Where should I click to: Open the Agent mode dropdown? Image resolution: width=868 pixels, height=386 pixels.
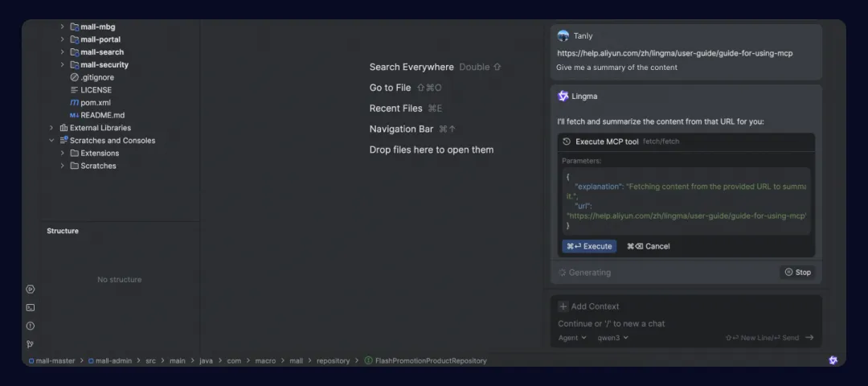click(x=572, y=337)
